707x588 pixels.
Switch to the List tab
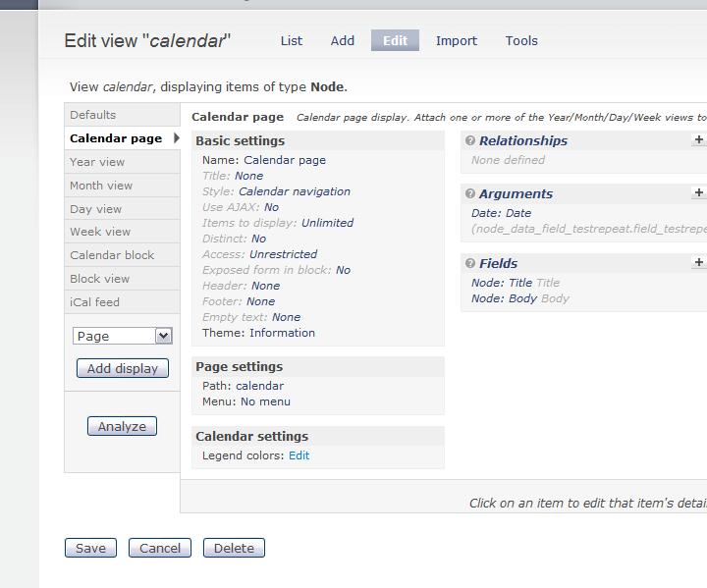click(x=292, y=40)
